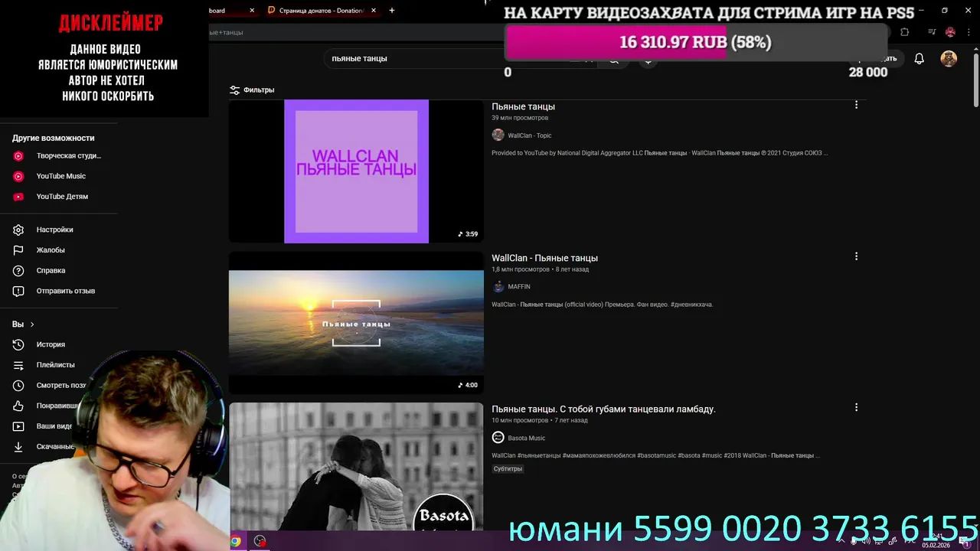Play the sunset Пьяные танцы thumbnail
Screen dimensions: 980x551
click(x=356, y=323)
